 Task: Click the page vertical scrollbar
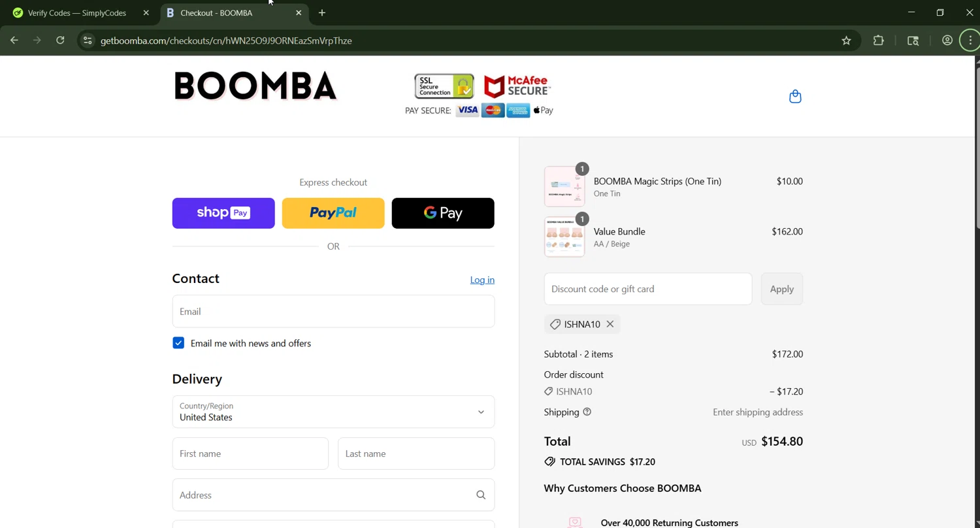click(977, 147)
